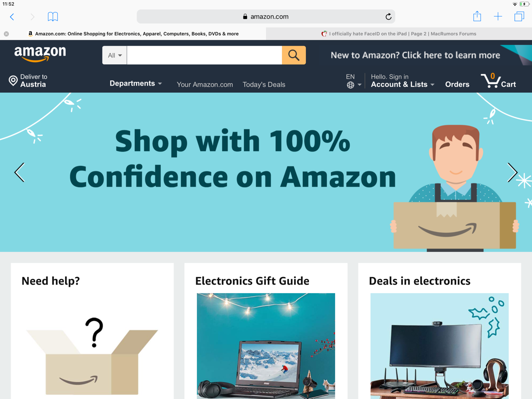The image size is (532, 399).
Task: Open the Departments dropdown menu
Action: point(136,83)
